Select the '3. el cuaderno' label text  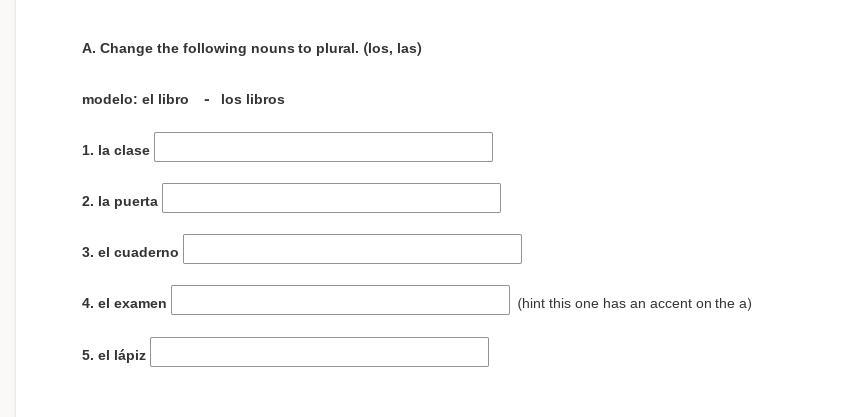[x=130, y=252]
